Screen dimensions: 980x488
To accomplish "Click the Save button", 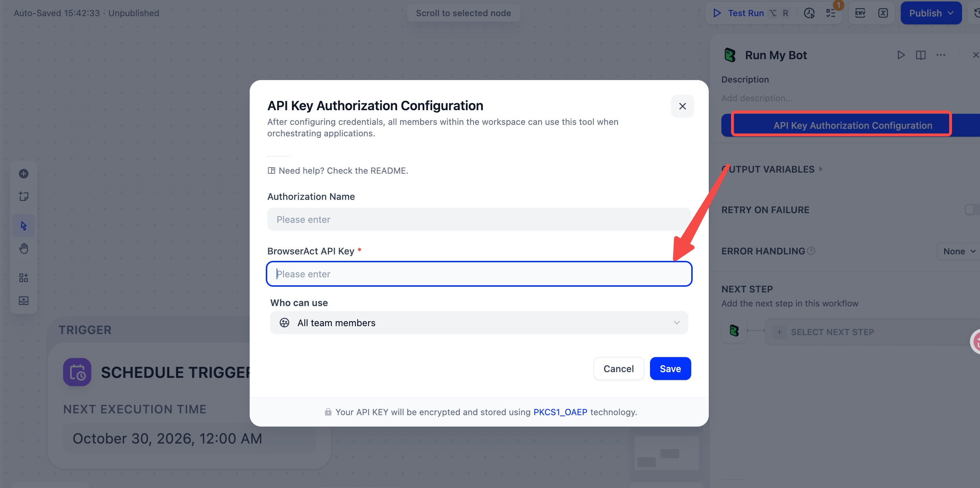I will pos(670,369).
